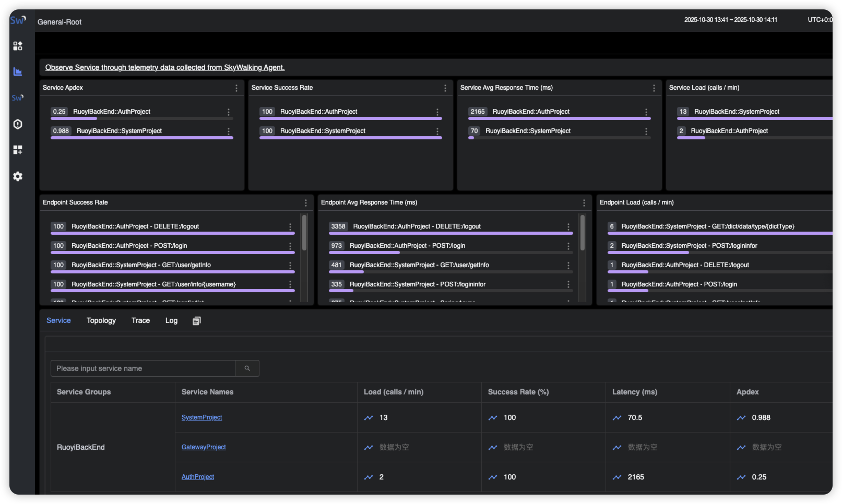
Task: Select SystemProject POST:/logininfor endpoint load row
Action: click(720, 246)
